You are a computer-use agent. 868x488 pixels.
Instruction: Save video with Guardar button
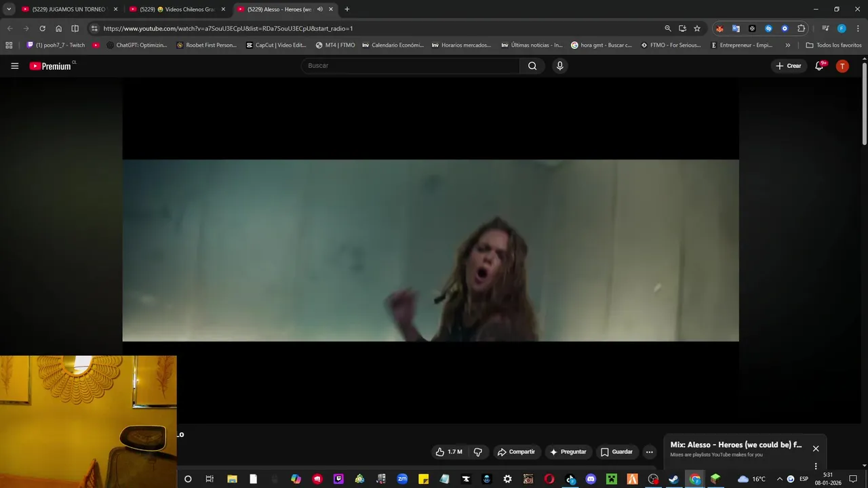(x=616, y=452)
